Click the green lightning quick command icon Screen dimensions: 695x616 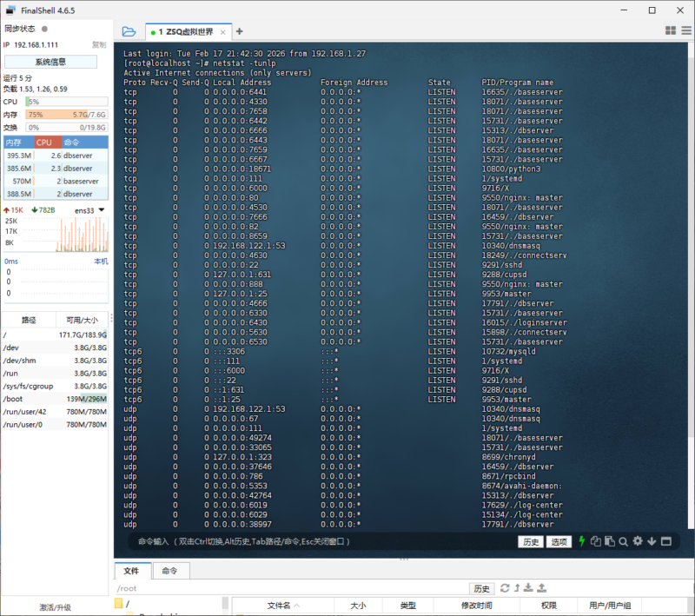582,541
